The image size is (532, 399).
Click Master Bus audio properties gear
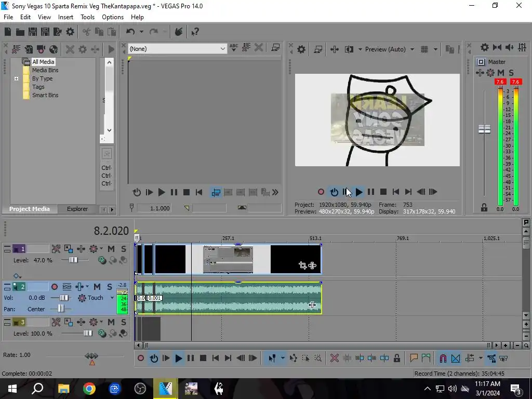[x=485, y=47]
